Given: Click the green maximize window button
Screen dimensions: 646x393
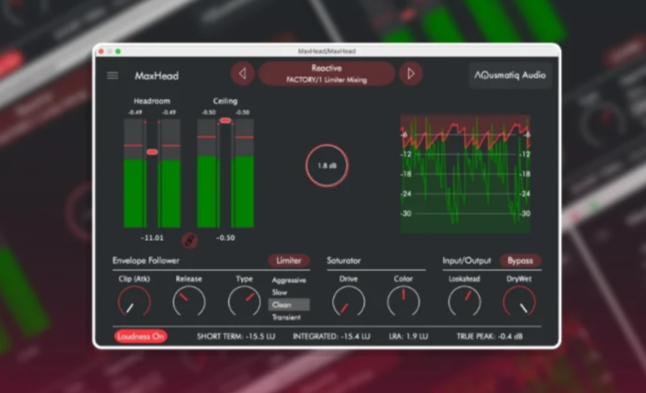Looking at the screenshot, I should coord(118,51).
